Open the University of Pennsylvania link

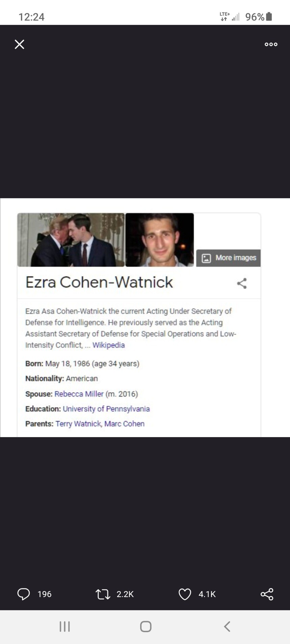(x=106, y=409)
